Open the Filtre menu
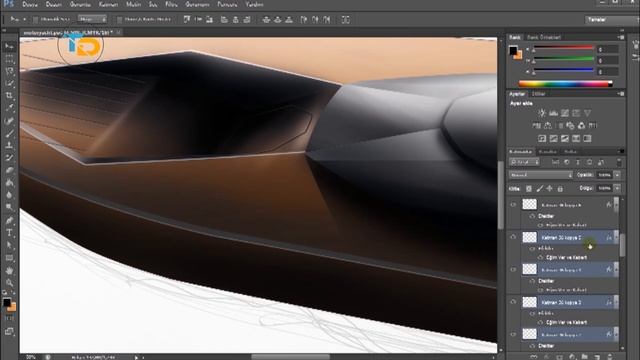640x360 pixels. [171, 4]
